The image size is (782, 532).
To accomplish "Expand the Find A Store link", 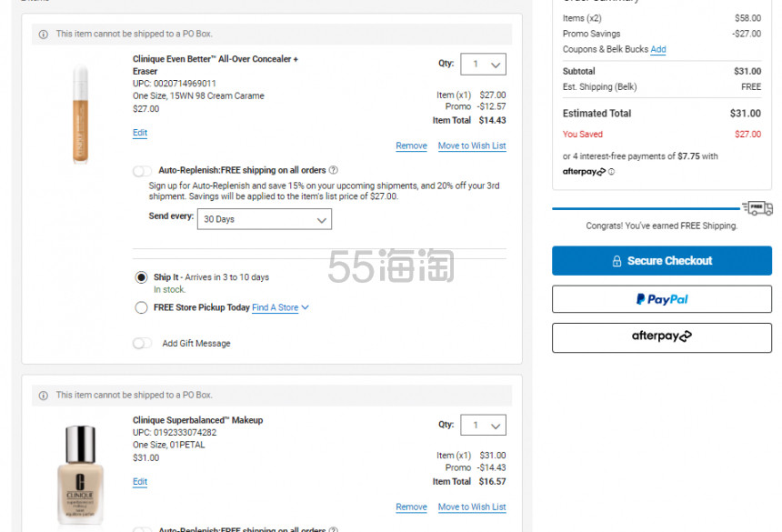I will (280, 307).
